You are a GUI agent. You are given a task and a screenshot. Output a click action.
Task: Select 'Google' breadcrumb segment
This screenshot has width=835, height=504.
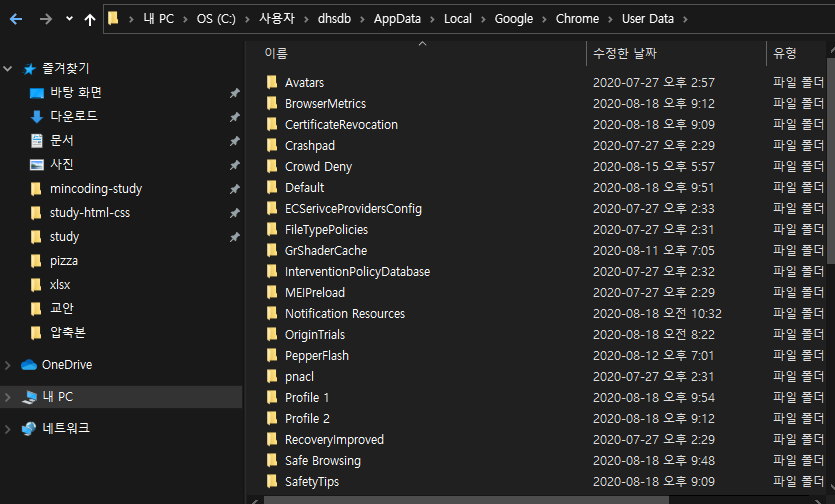(514, 19)
